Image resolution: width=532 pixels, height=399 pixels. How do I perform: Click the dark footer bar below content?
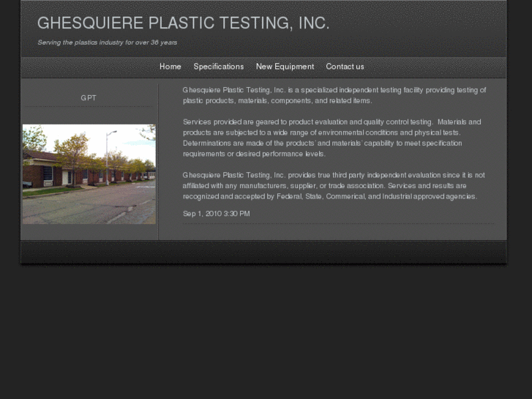click(x=263, y=252)
